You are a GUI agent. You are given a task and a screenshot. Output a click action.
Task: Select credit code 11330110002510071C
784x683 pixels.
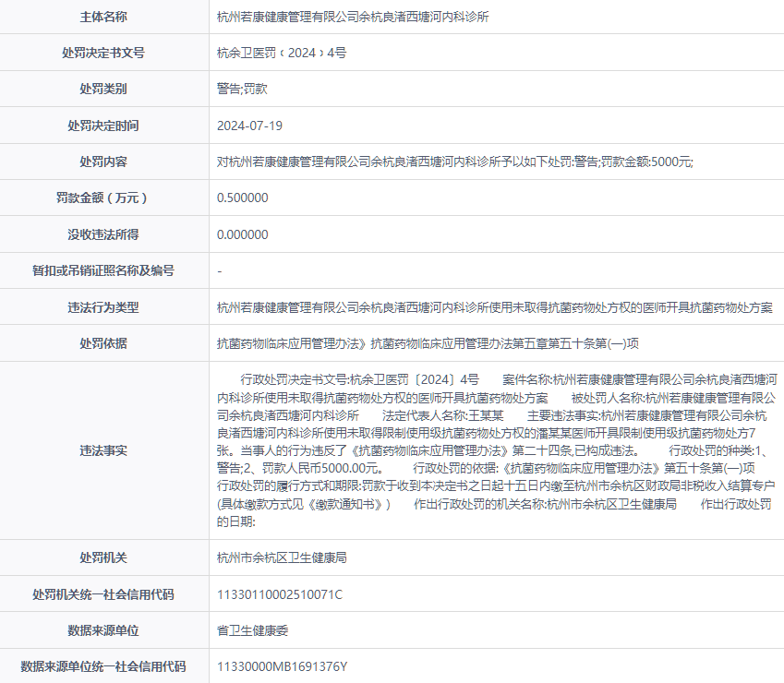coord(280,594)
